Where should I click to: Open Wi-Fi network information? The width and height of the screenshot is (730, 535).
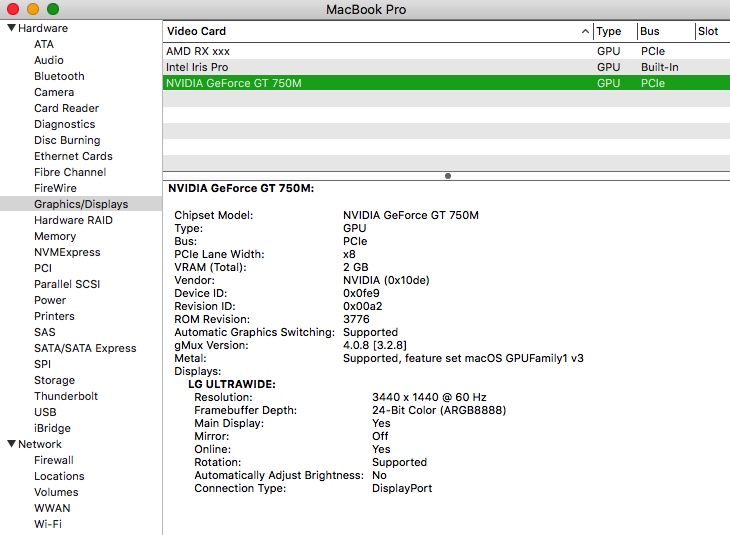(x=48, y=524)
